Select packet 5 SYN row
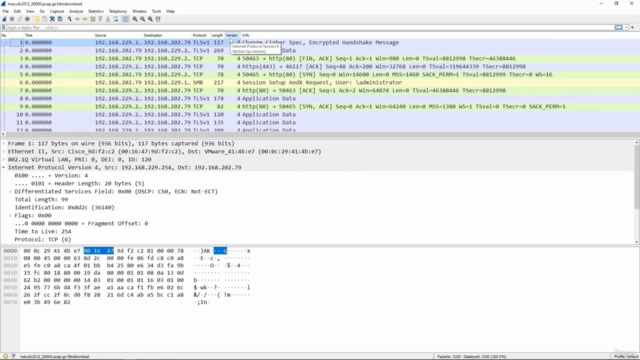 pos(320,74)
